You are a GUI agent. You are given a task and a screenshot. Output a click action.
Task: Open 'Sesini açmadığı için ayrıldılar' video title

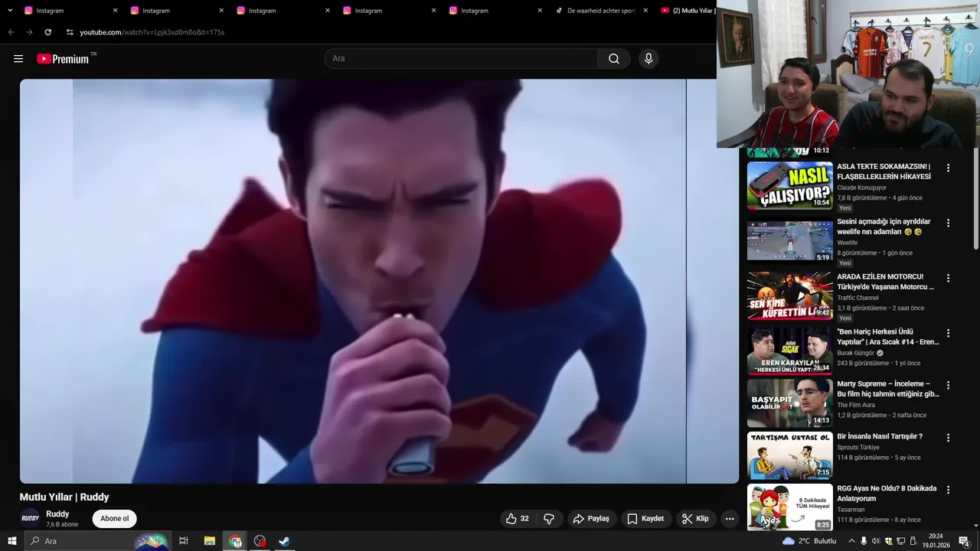pos(884,227)
